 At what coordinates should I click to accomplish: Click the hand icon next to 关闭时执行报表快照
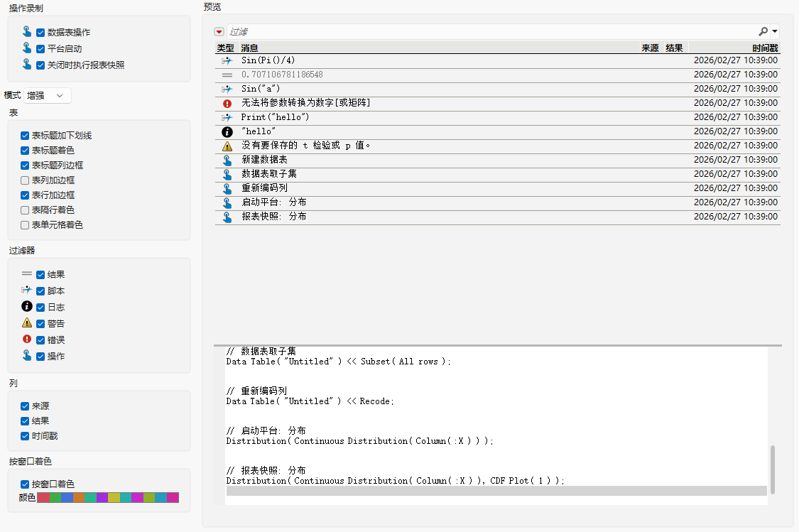coord(27,64)
